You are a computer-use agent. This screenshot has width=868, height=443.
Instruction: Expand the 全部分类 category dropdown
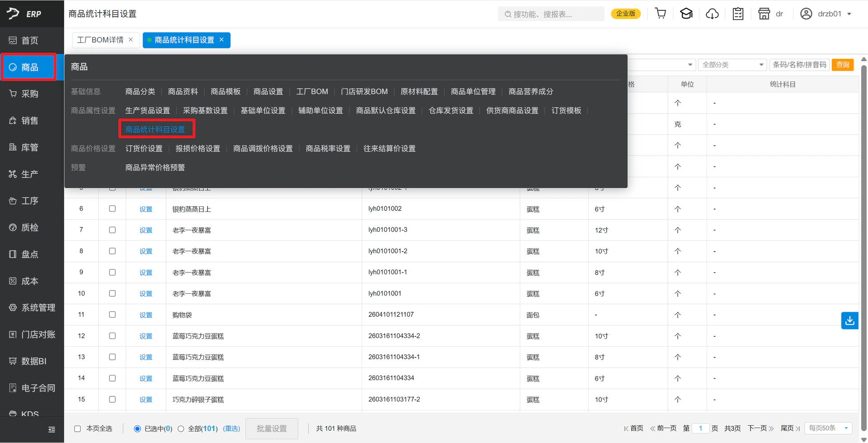(732, 65)
